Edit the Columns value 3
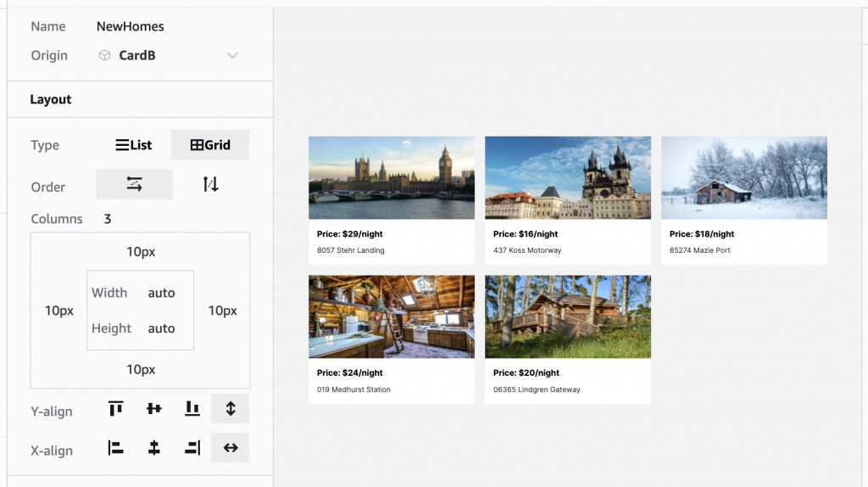The width and height of the screenshot is (868, 487). [x=108, y=219]
